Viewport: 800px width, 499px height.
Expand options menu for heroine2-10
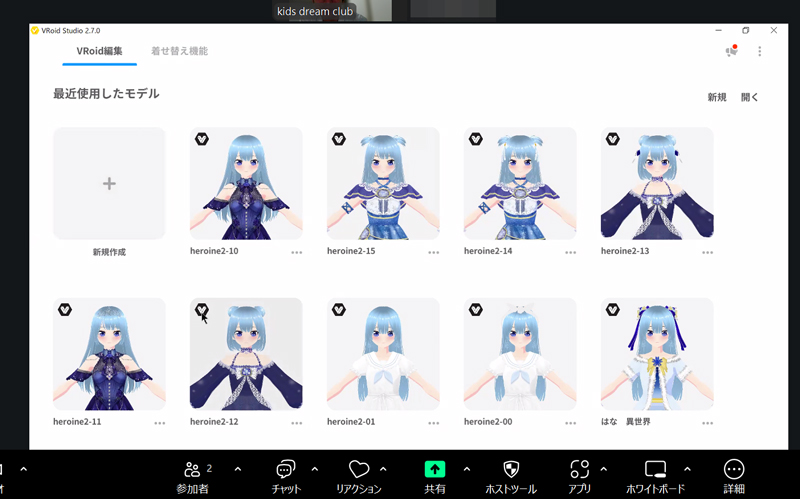point(297,253)
